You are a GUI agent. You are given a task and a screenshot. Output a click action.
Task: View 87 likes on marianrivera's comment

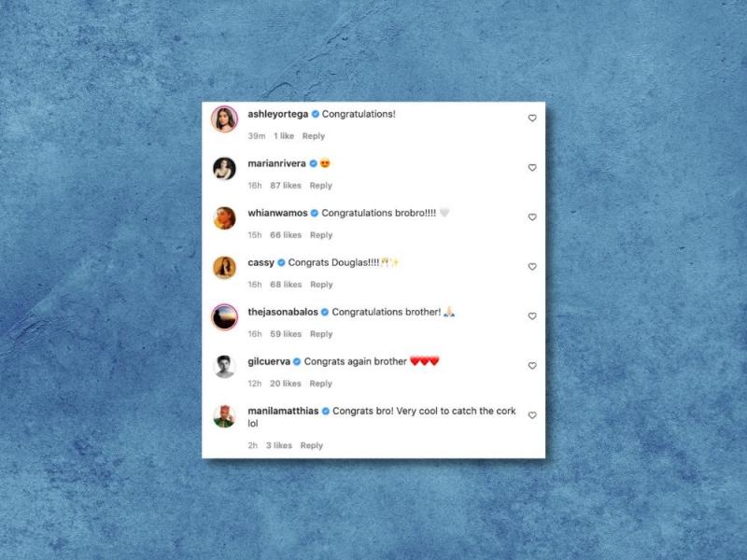(286, 186)
